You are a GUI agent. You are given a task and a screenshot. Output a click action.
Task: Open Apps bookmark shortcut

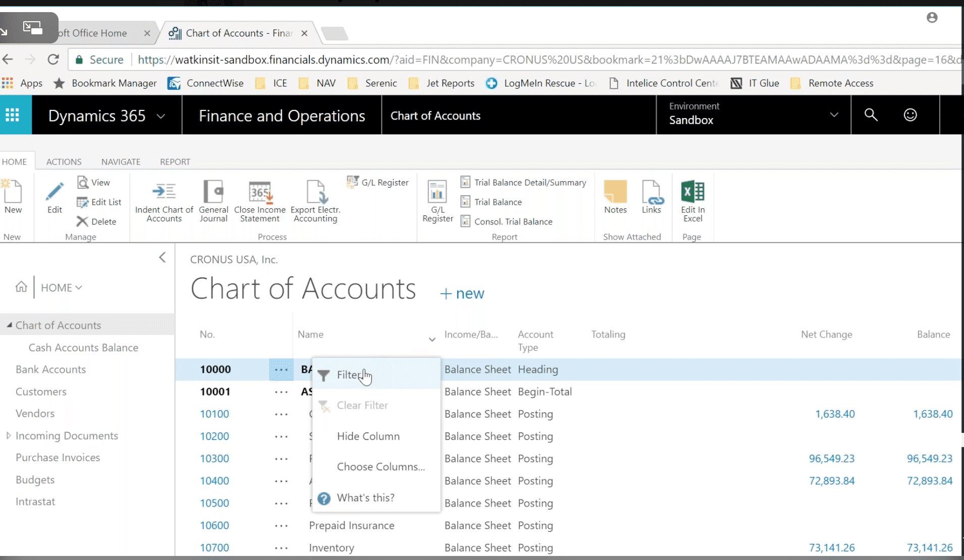click(x=22, y=83)
